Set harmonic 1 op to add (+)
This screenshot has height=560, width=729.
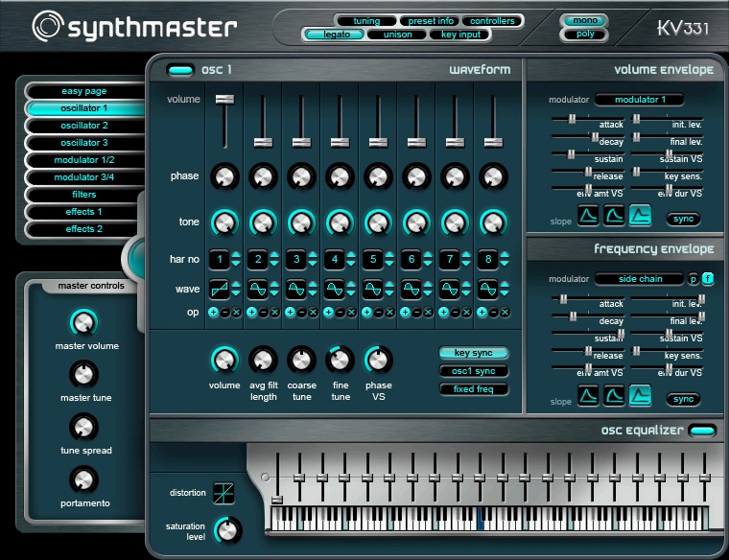[x=213, y=313]
